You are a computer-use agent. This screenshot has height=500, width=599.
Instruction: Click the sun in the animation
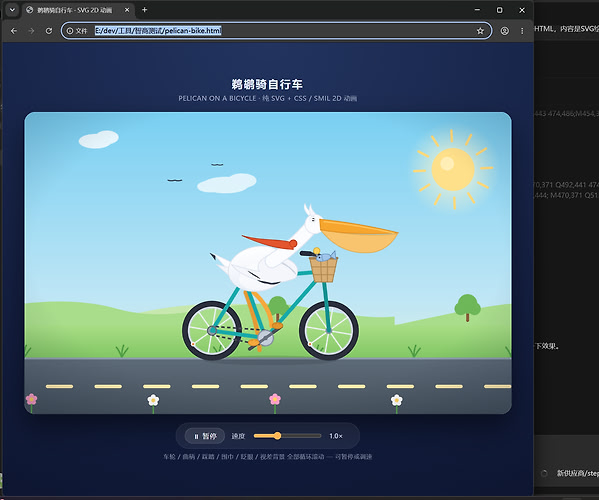(453, 169)
